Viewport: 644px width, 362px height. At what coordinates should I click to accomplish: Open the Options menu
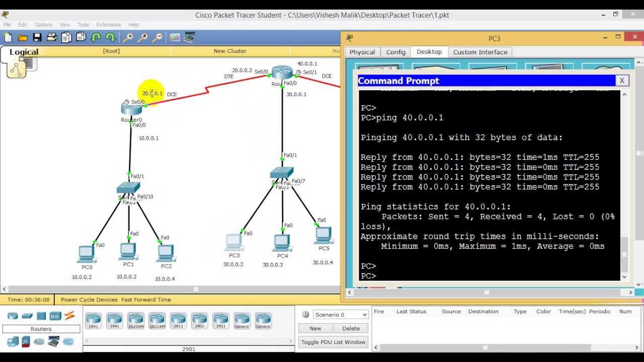43,25
